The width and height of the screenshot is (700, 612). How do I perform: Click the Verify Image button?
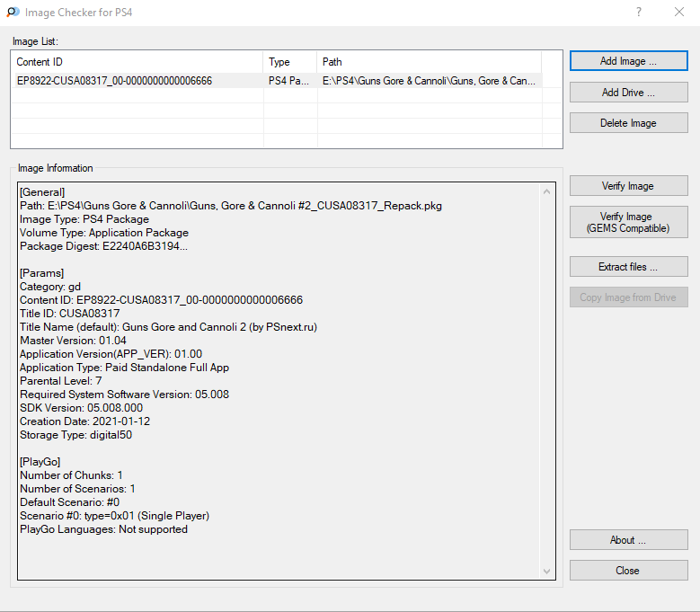click(x=629, y=186)
